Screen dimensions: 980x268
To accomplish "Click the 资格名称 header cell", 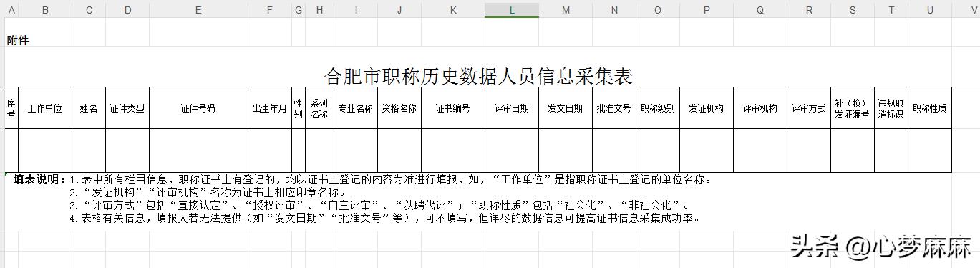I will [x=399, y=108].
